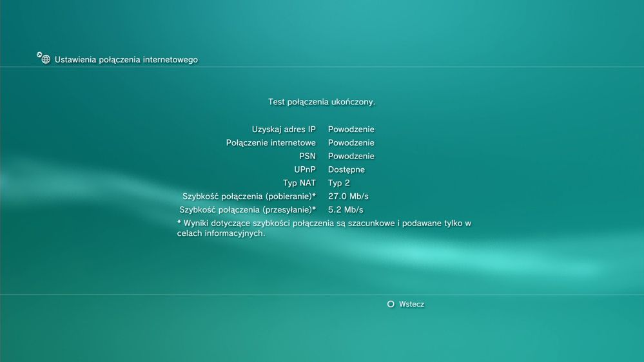The image size is (644, 362).
Task: Click the 'Ustawienia połączenia internetowego' title
Action: [126, 60]
